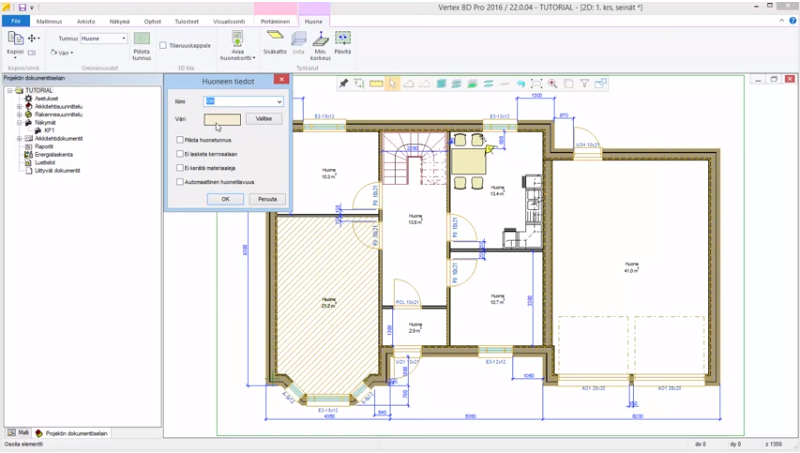Click the pin icon in drawing toolbar
This screenshot has width=800, height=453.
(343, 83)
